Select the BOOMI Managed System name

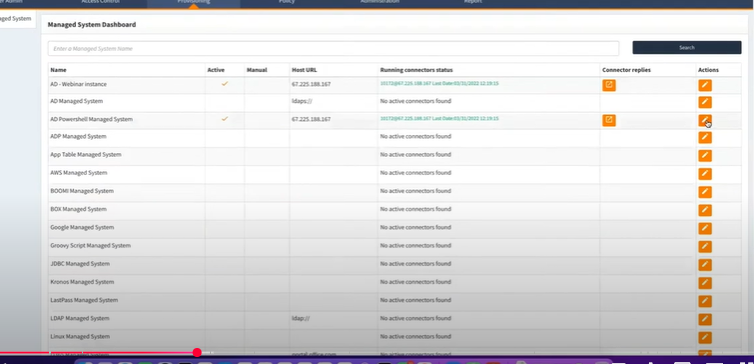(x=82, y=191)
